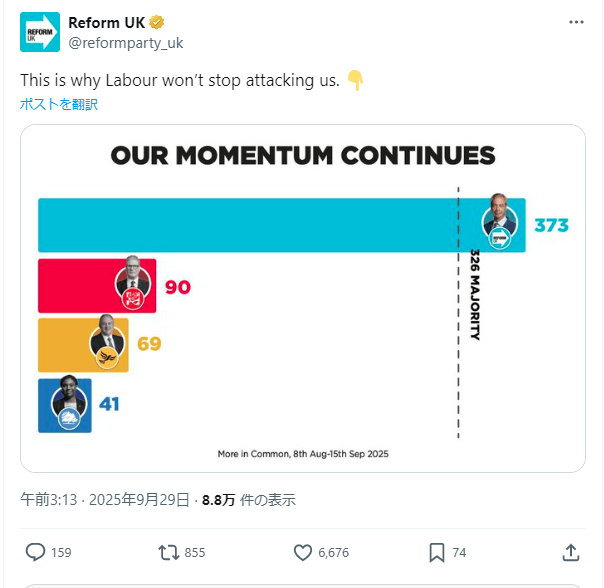Screen dimensions: 604x588
Task: Click the yellow Lib Dem 69 bar
Action: tap(83, 345)
